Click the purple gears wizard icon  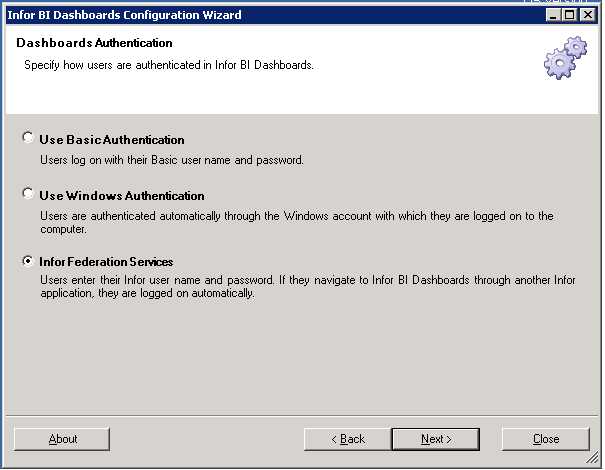[x=565, y=58]
